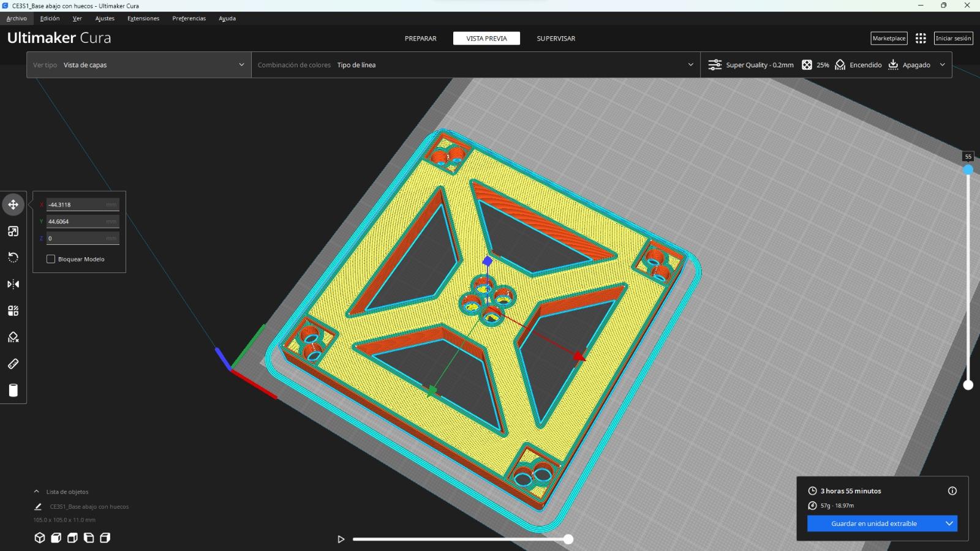Open the application switcher grid icon

921,39
